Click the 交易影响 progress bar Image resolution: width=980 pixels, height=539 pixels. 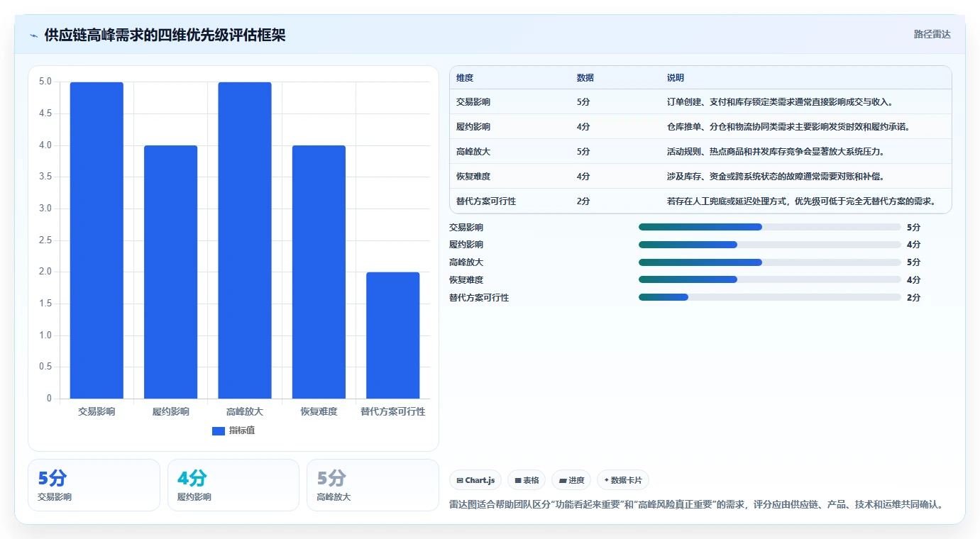click(x=770, y=227)
